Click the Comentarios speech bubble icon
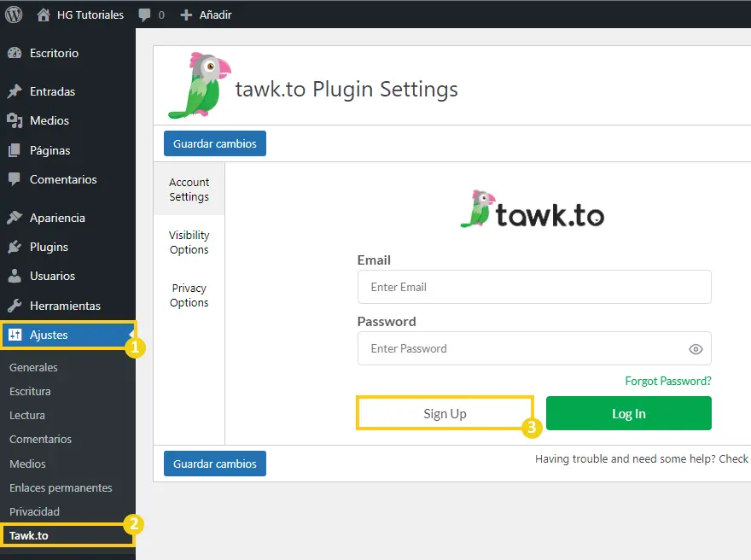Viewport: 751px width, 560px height. click(15, 179)
